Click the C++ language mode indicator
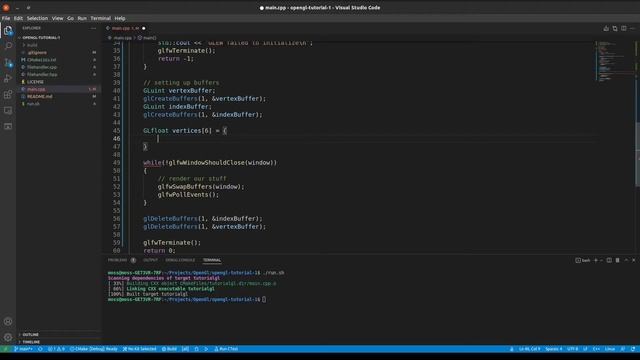 tap(596, 349)
